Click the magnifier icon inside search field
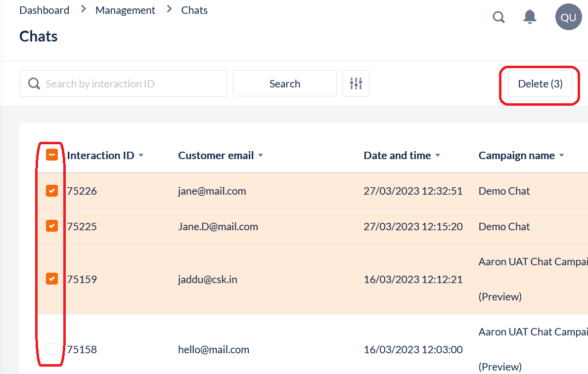 click(34, 83)
